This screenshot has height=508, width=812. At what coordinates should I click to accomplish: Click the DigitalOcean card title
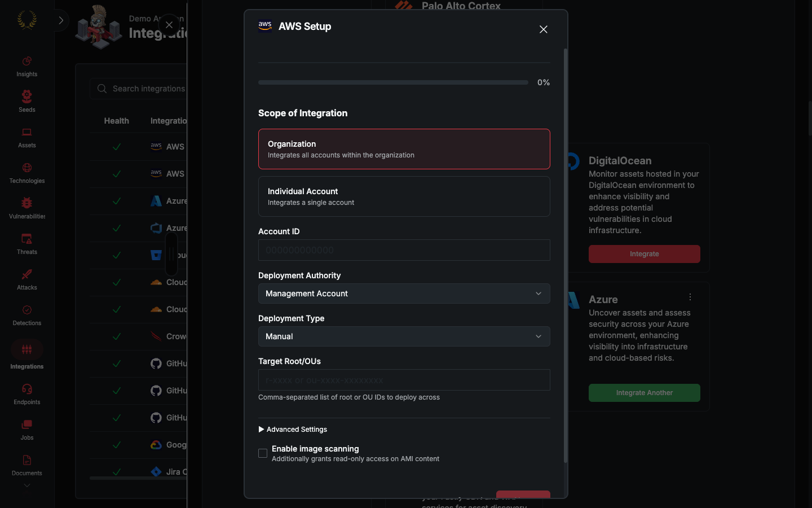tap(620, 161)
